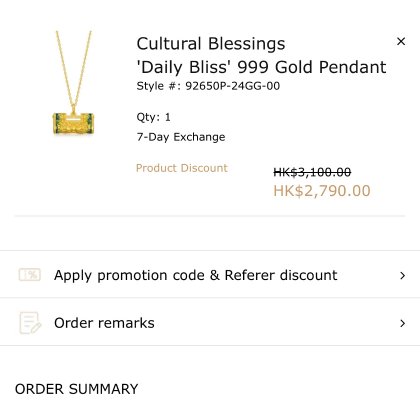Open the 'Daily Bliss' 999 Gold Pendant title
Screen dimensions: 420x420
tap(261, 67)
